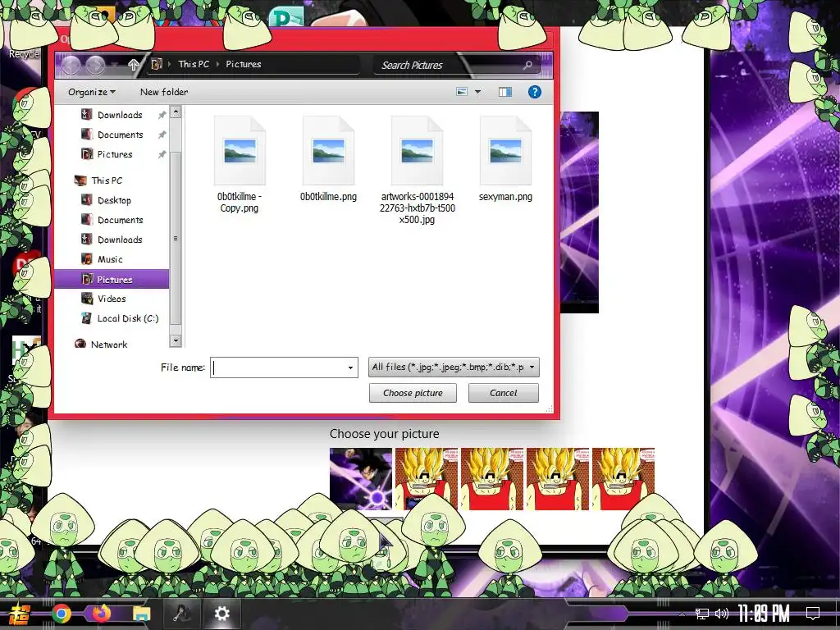The width and height of the screenshot is (840, 630).
Task: Click Pictures in the address breadcrumb
Action: click(243, 64)
